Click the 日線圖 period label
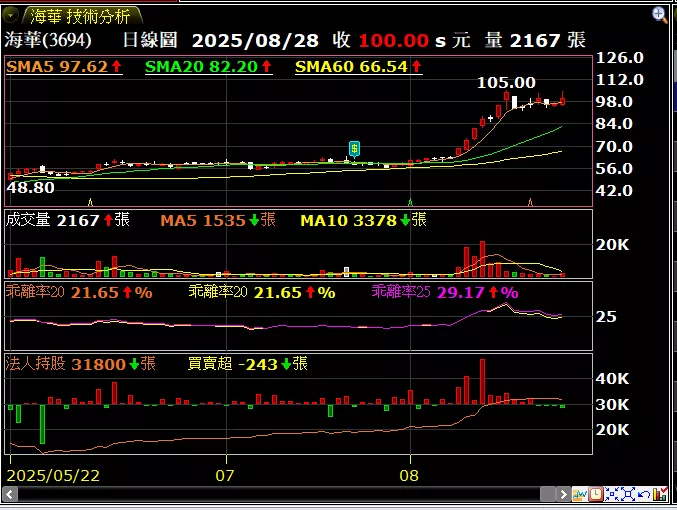Image resolution: width=677 pixels, height=510 pixels. tap(150, 40)
